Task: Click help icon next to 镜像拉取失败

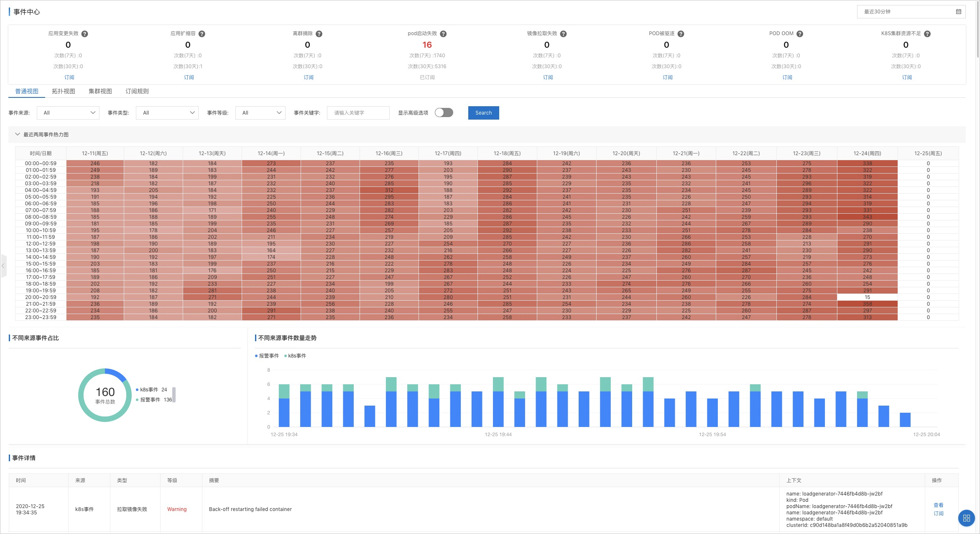Action: (563, 34)
